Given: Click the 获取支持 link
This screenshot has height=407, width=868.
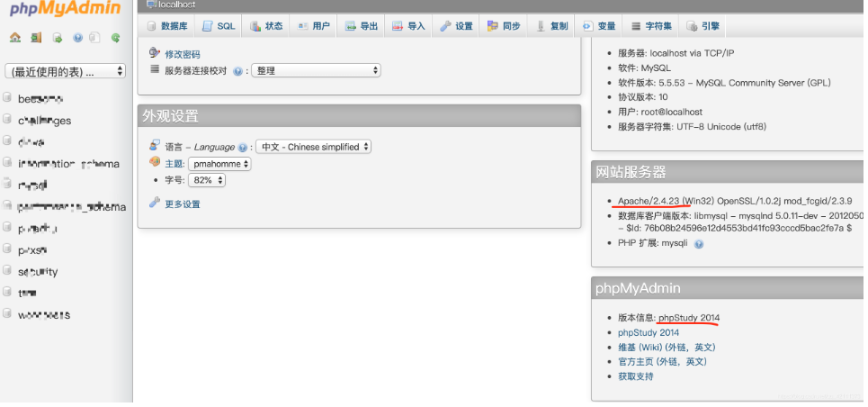Looking at the screenshot, I should pos(636,376).
